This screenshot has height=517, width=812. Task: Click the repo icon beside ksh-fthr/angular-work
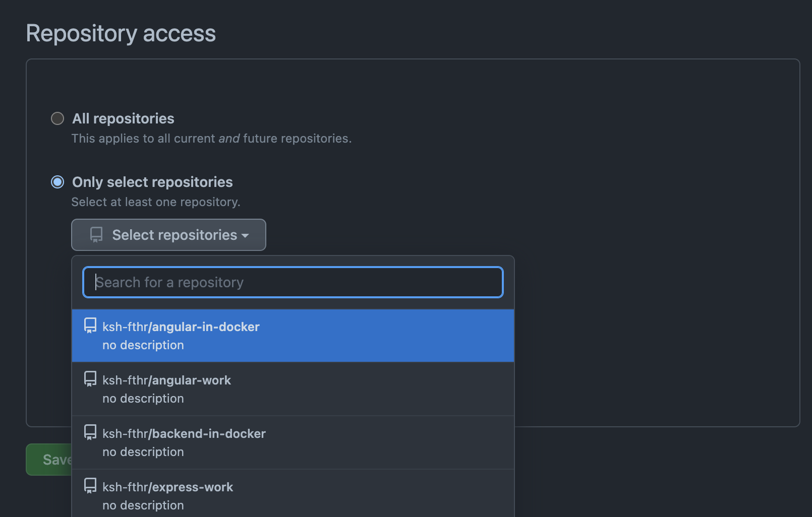click(x=90, y=379)
